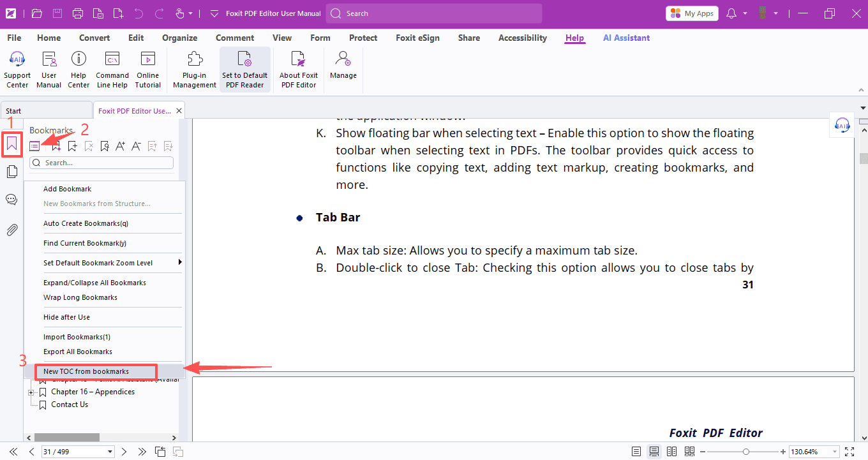
Task: Switch to the Start document tab
Action: point(46,110)
